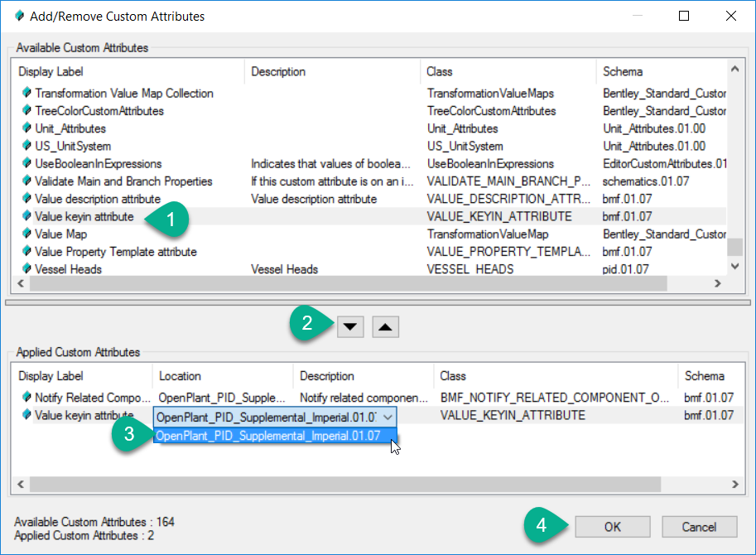Close the Add/Remove Custom Attributes dialog
This screenshot has height=555, width=756.
pyautogui.click(x=731, y=16)
